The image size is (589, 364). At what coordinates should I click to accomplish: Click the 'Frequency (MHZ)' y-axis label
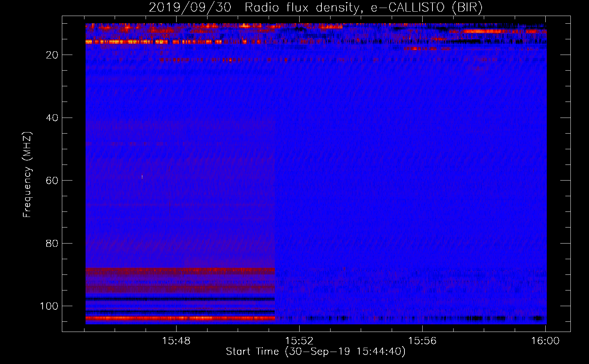point(27,175)
